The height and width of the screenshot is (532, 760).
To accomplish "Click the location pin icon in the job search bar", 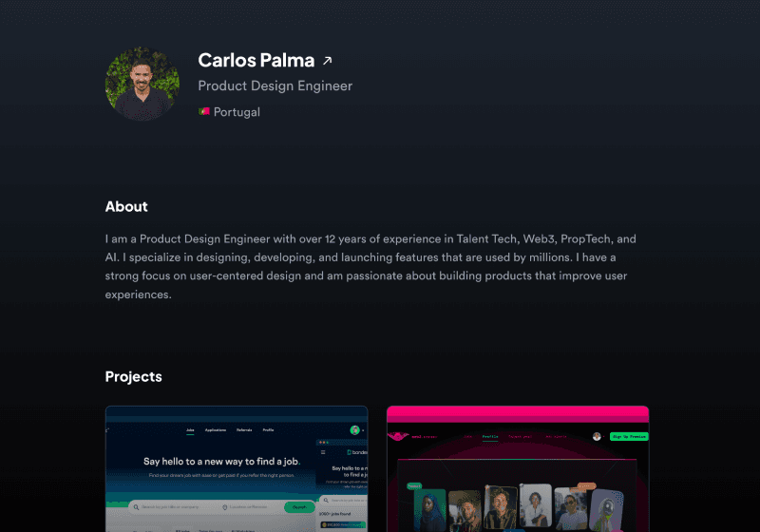I will [224, 507].
